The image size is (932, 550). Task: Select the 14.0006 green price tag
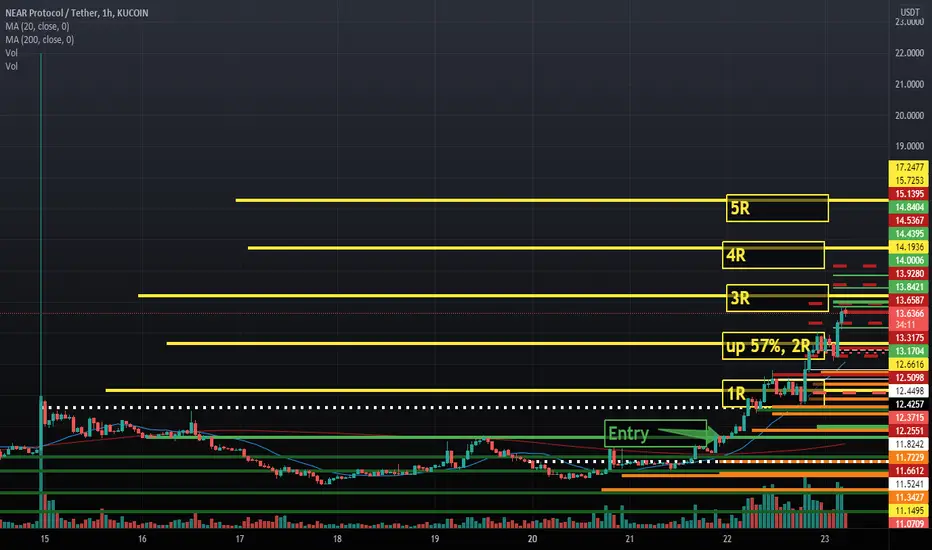(x=909, y=260)
